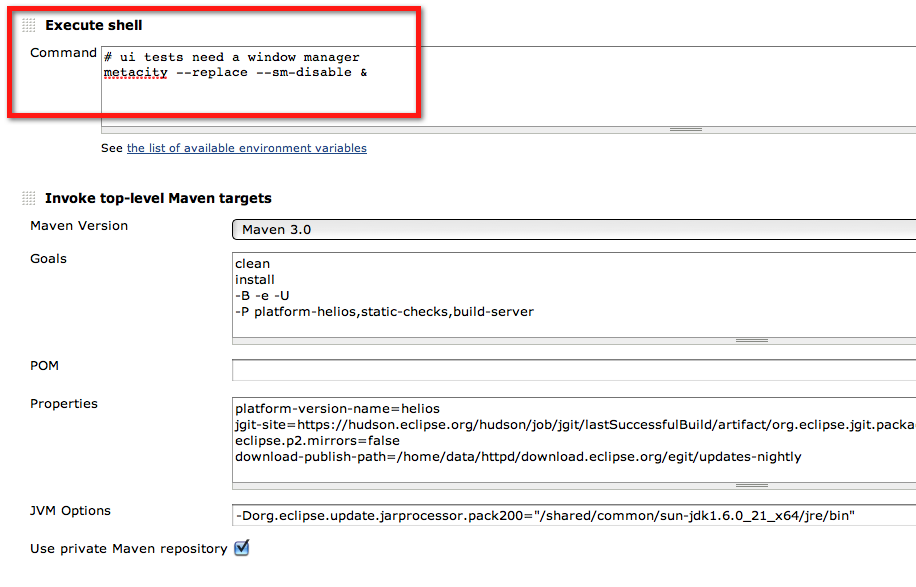Click the 'platform-version-name=helios' property line

(x=337, y=409)
